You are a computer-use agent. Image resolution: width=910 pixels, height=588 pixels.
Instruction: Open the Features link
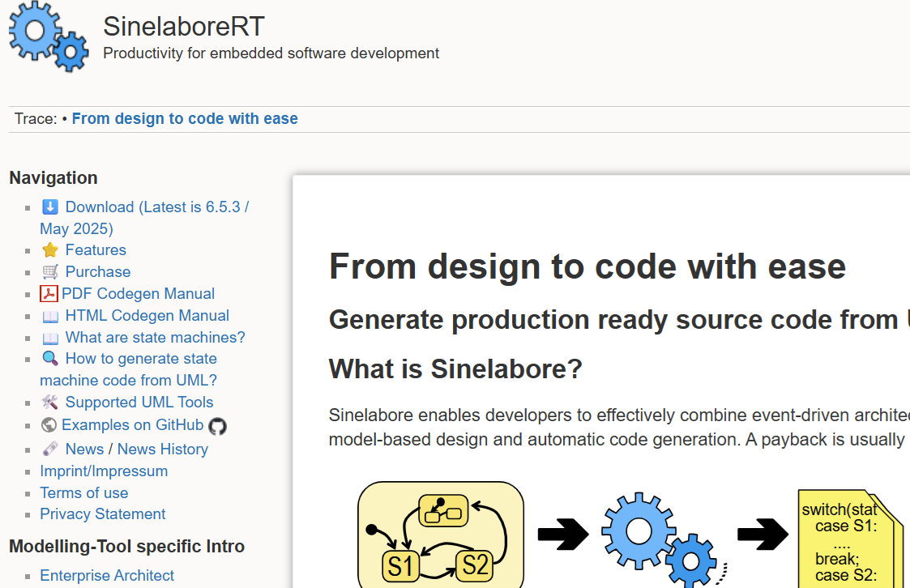pos(95,250)
